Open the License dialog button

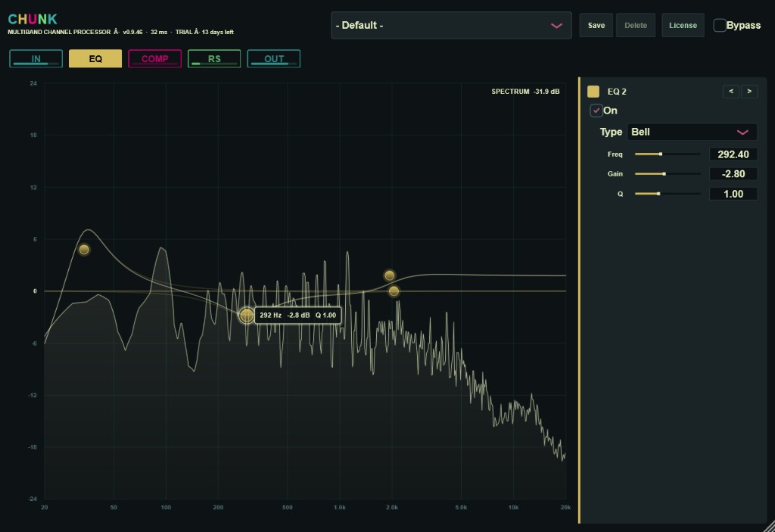click(x=683, y=25)
